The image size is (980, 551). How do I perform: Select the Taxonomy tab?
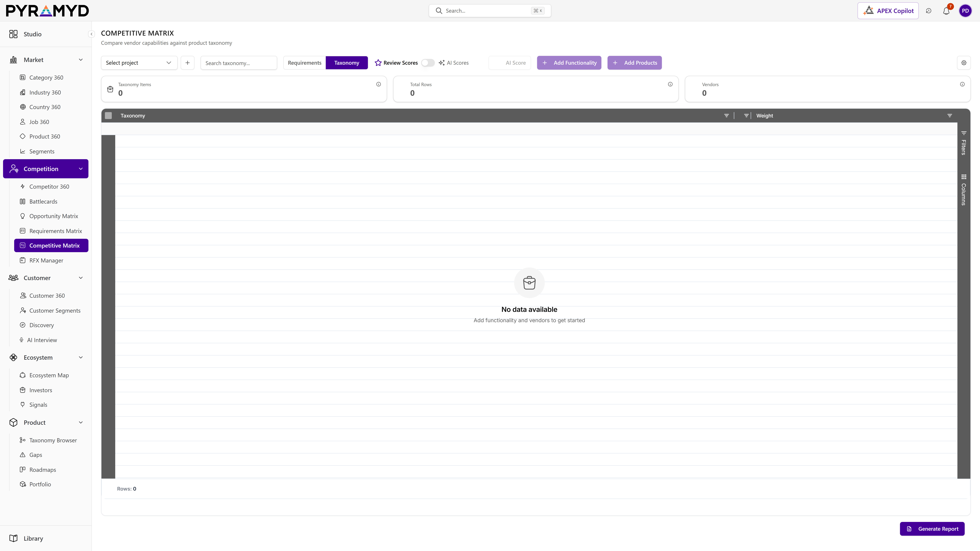coord(347,63)
